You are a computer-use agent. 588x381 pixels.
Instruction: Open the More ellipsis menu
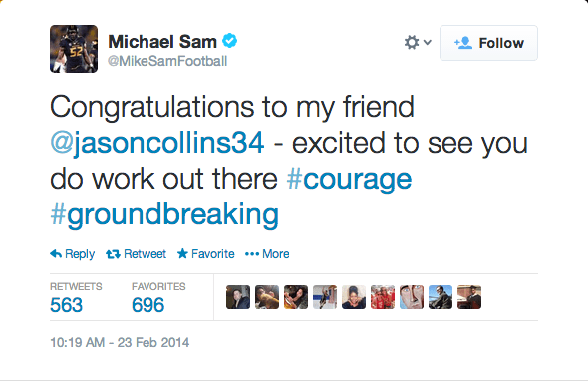pos(267,254)
